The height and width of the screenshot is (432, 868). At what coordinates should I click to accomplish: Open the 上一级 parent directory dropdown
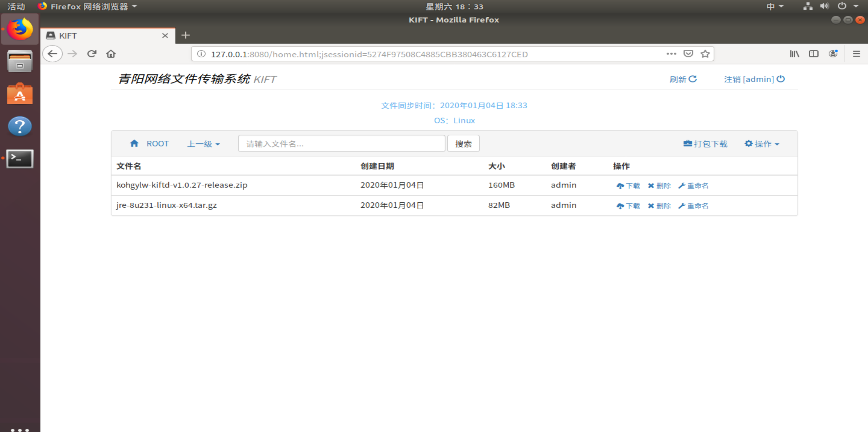(203, 143)
